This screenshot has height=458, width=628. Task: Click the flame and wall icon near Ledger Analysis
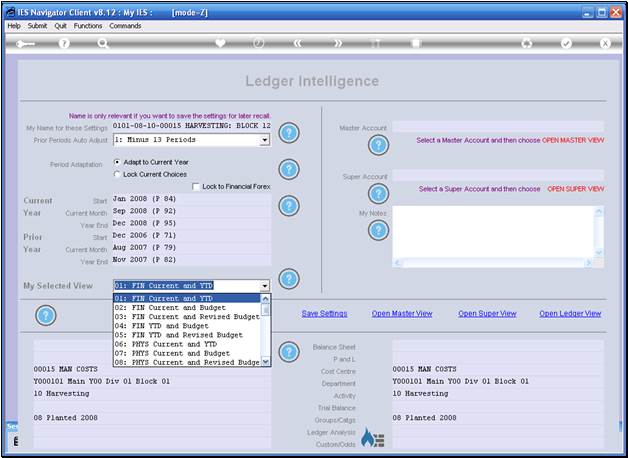(373, 438)
